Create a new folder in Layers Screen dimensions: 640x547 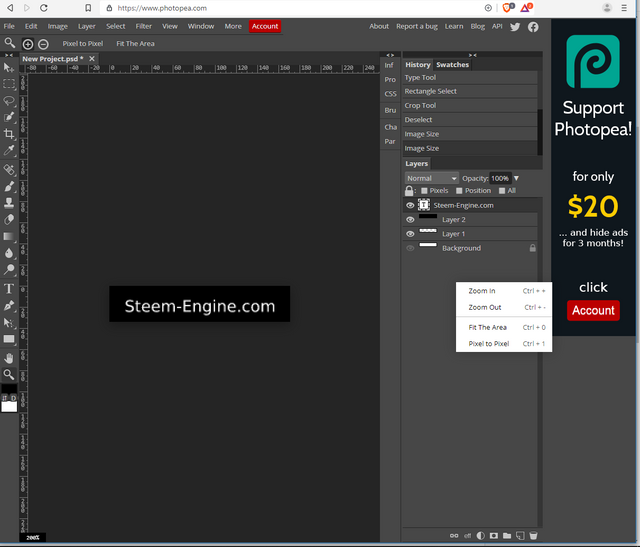[x=507, y=536]
